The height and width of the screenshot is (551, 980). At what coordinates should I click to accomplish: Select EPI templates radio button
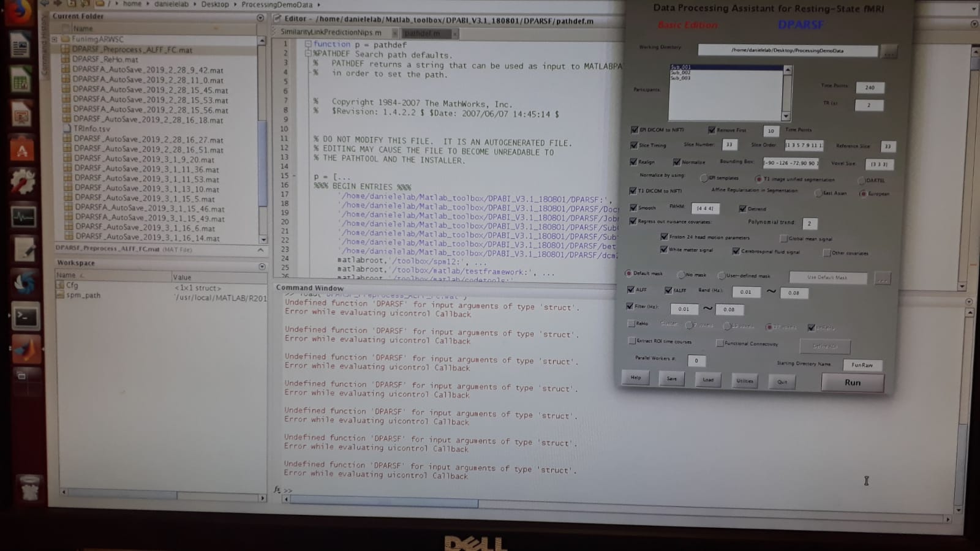[704, 178]
